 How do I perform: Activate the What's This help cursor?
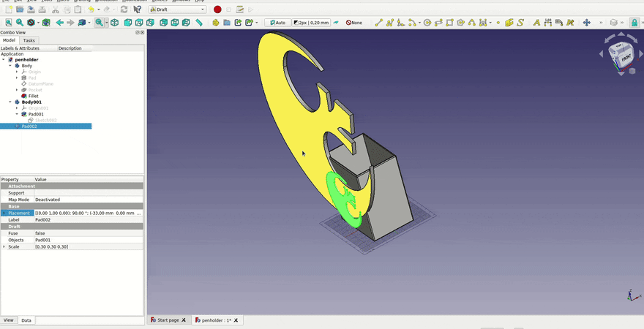138,10
